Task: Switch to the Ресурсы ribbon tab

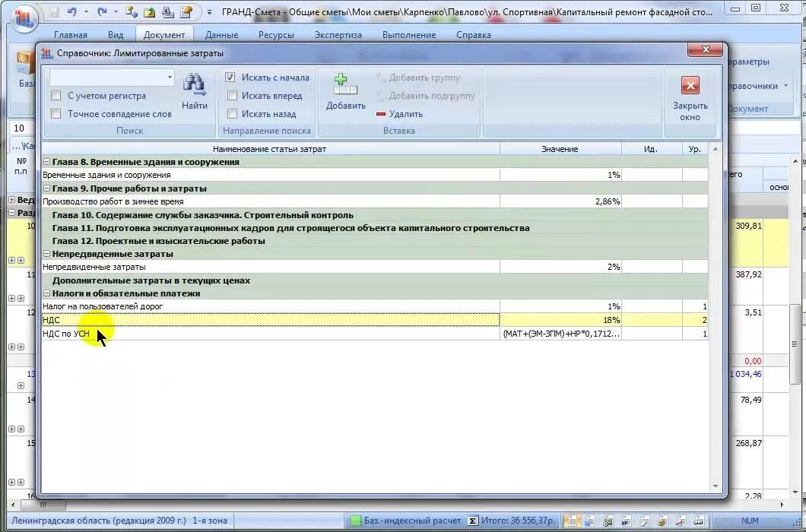Action: click(277, 35)
